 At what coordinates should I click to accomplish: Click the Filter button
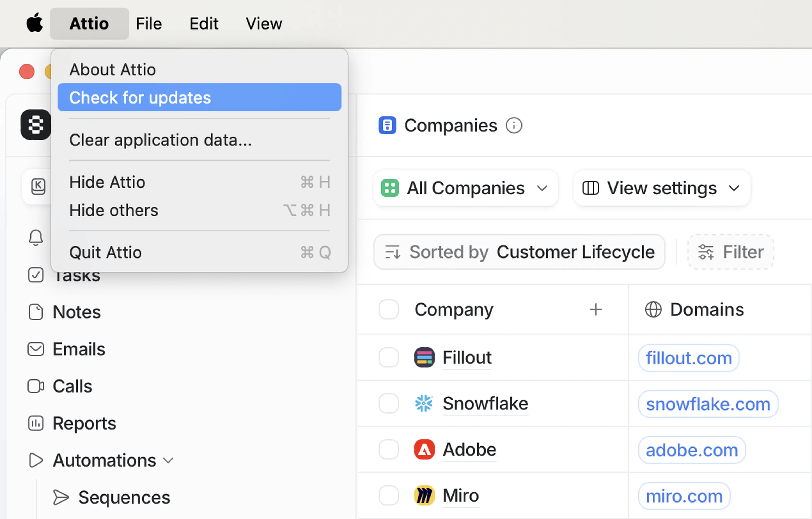730,252
